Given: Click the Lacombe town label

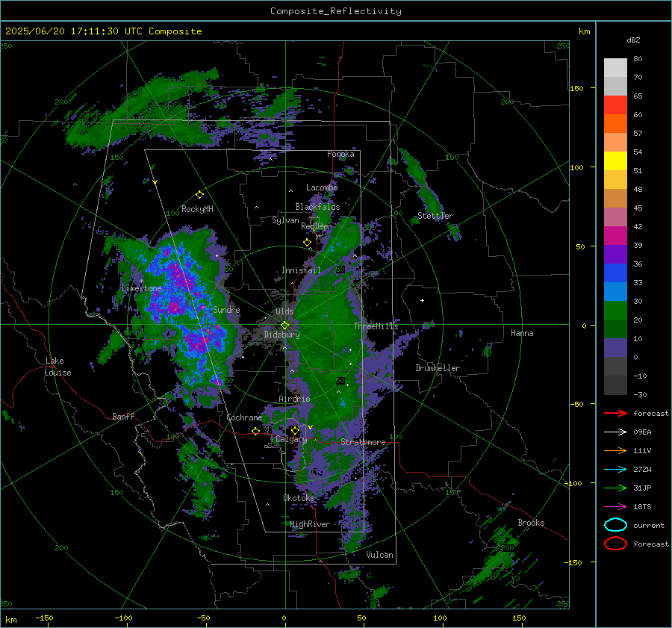Looking at the screenshot, I should click(322, 187).
